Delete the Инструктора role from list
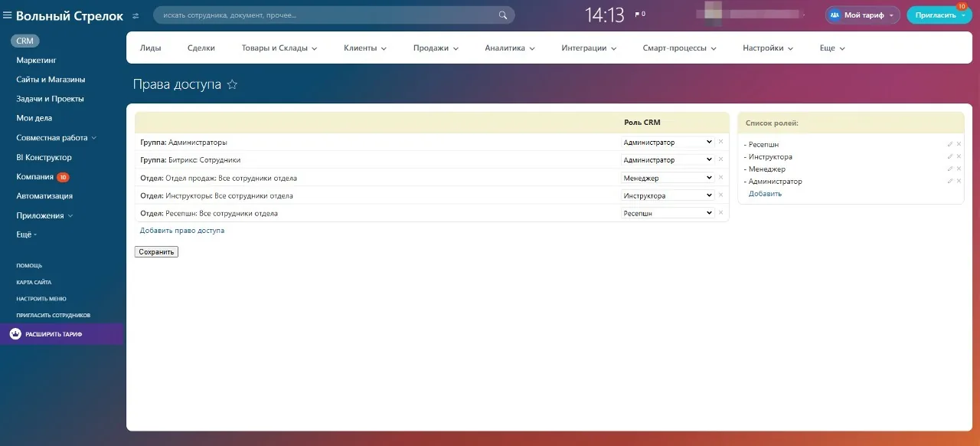The width and height of the screenshot is (980, 446). (x=959, y=156)
